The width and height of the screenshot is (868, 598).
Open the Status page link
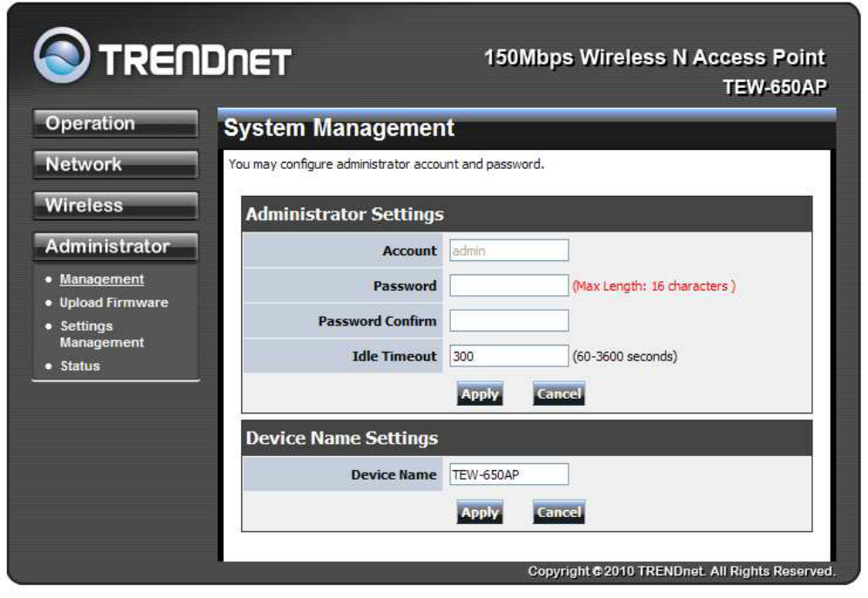pyautogui.click(x=80, y=366)
